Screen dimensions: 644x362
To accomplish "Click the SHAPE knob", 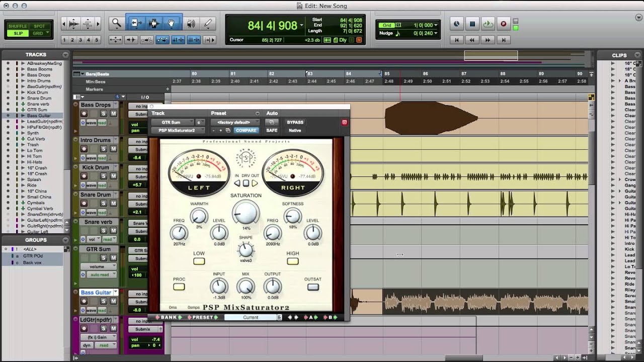I will pos(246,249).
